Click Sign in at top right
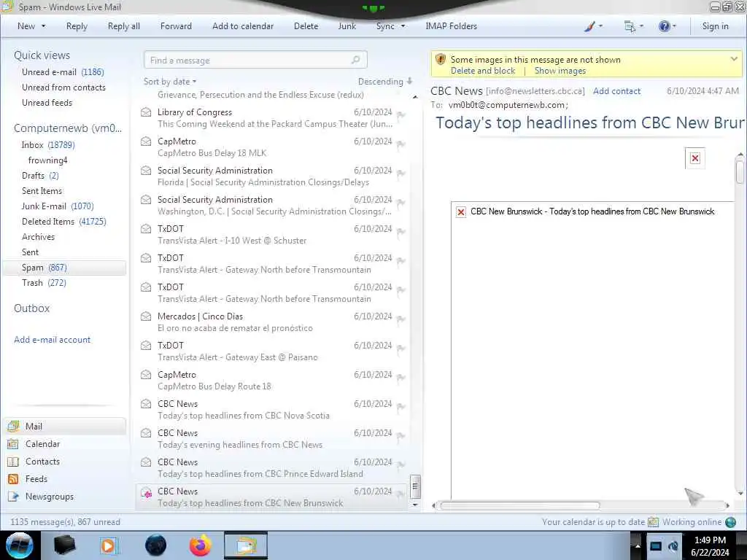The height and width of the screenshot is (560, 747). click(x=715, y=26)
